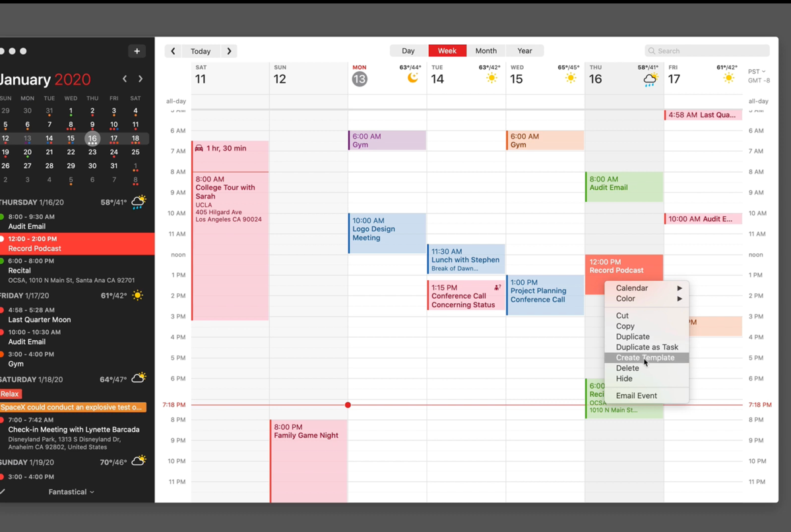Click the Relax all-day tag in sidebar
791x532 pixels.
[10, 394]
